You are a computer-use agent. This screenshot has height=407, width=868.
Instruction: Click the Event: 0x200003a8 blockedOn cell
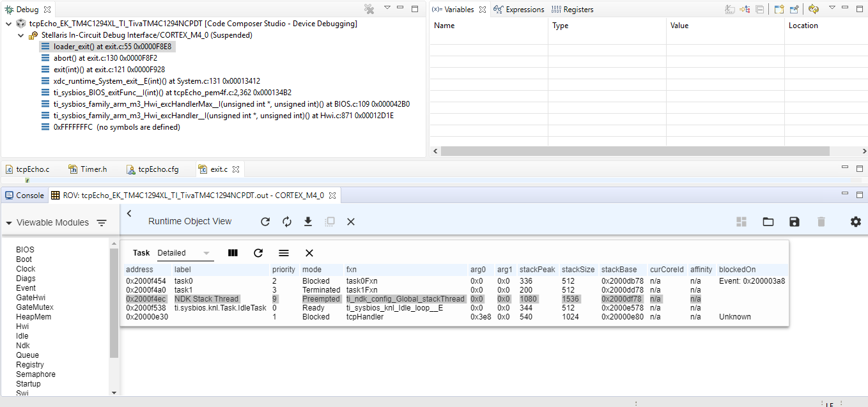coord(752,281)
